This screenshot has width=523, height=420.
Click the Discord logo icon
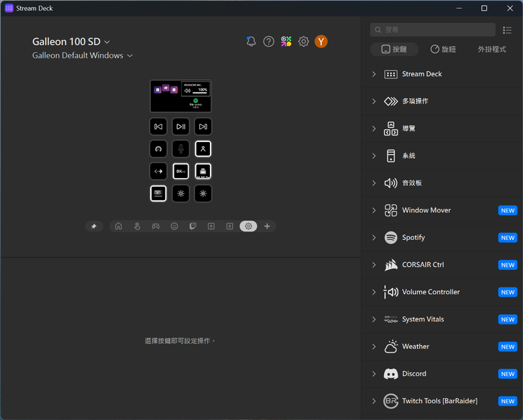click(x=391, y=374)
